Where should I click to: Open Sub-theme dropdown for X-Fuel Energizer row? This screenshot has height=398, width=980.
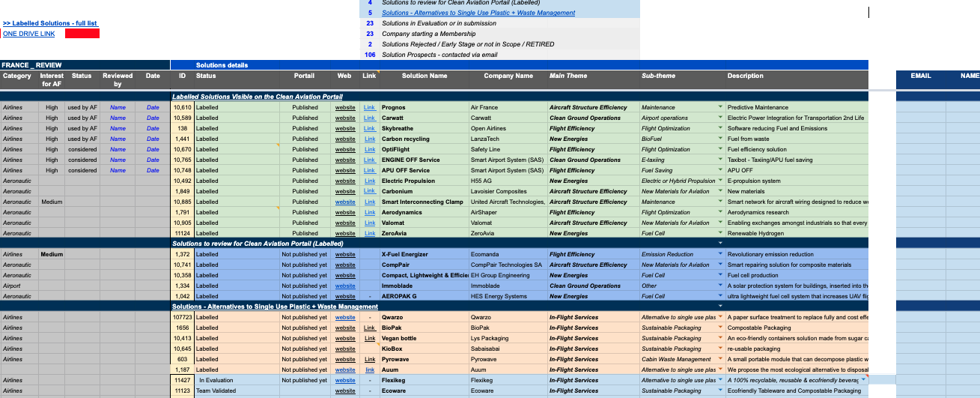pos(720,254)
